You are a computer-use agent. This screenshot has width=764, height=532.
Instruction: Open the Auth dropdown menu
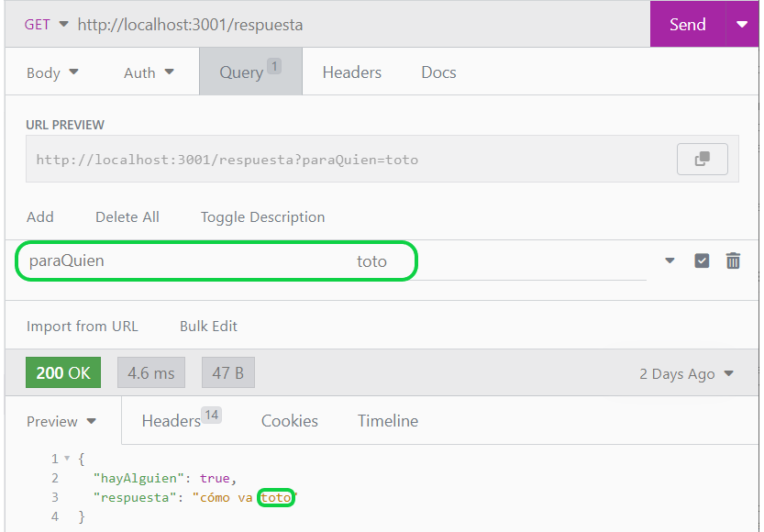[148, 72]
